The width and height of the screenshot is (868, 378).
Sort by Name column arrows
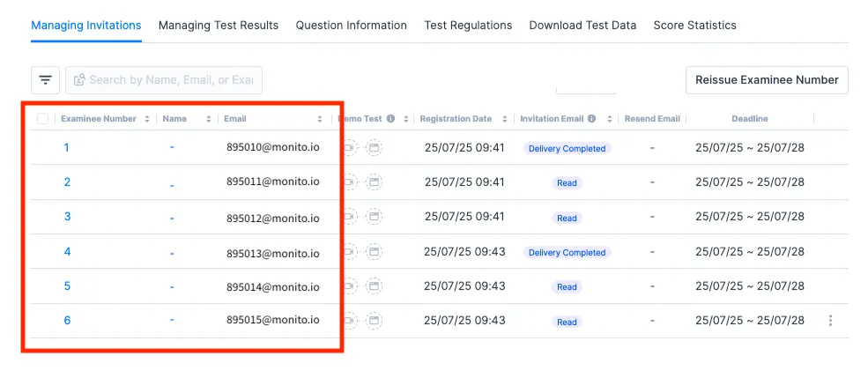click(209, 118)
